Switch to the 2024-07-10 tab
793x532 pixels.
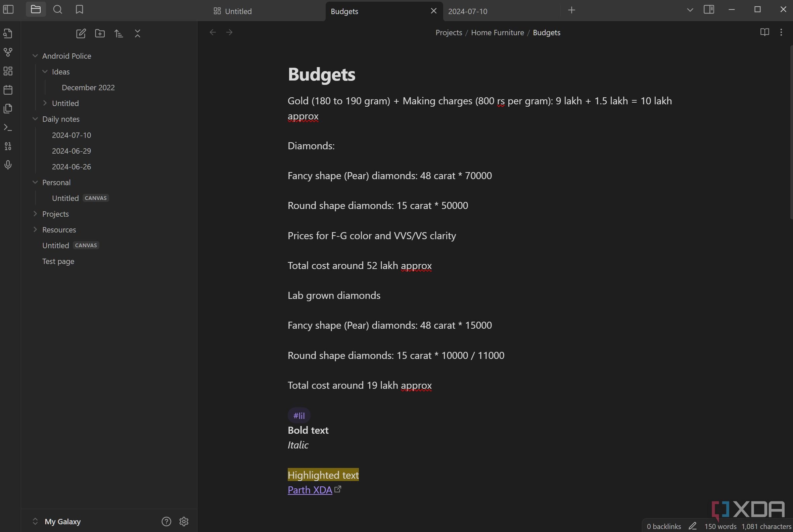click(501, 11)
